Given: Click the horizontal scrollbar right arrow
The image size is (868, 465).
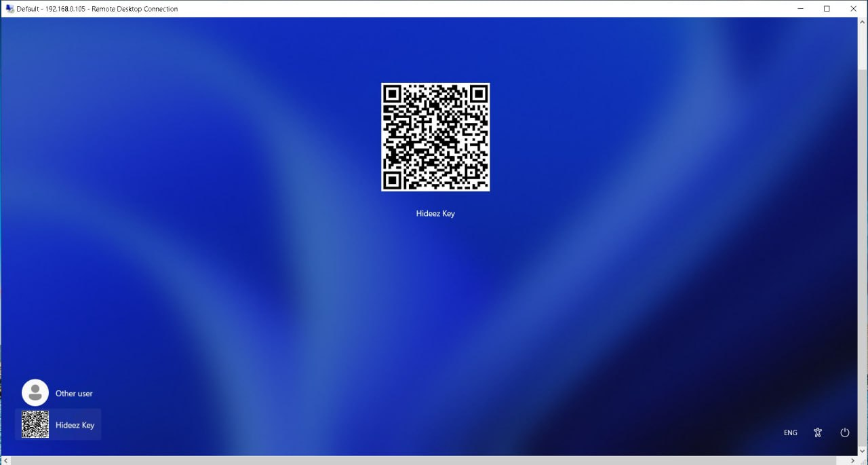Looking at the screenshot, I should 853,460.
